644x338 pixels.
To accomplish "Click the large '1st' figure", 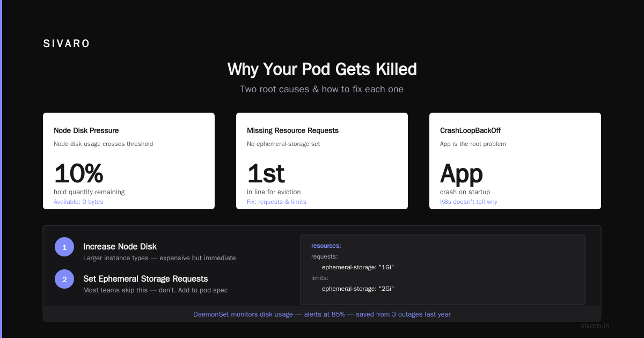I will click(266, 173).
